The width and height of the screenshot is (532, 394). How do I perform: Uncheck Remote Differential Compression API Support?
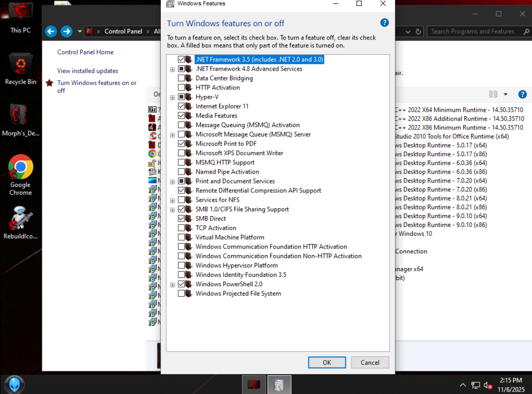[181, 190]
